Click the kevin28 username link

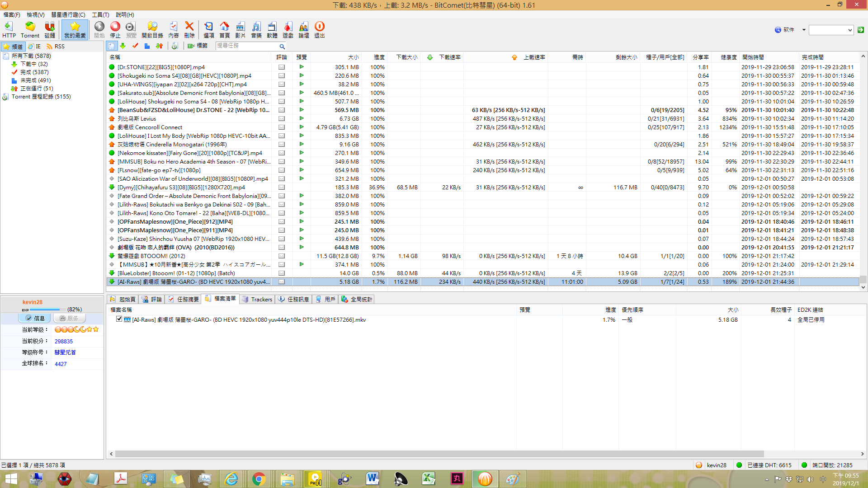click(x=33, y=302)
